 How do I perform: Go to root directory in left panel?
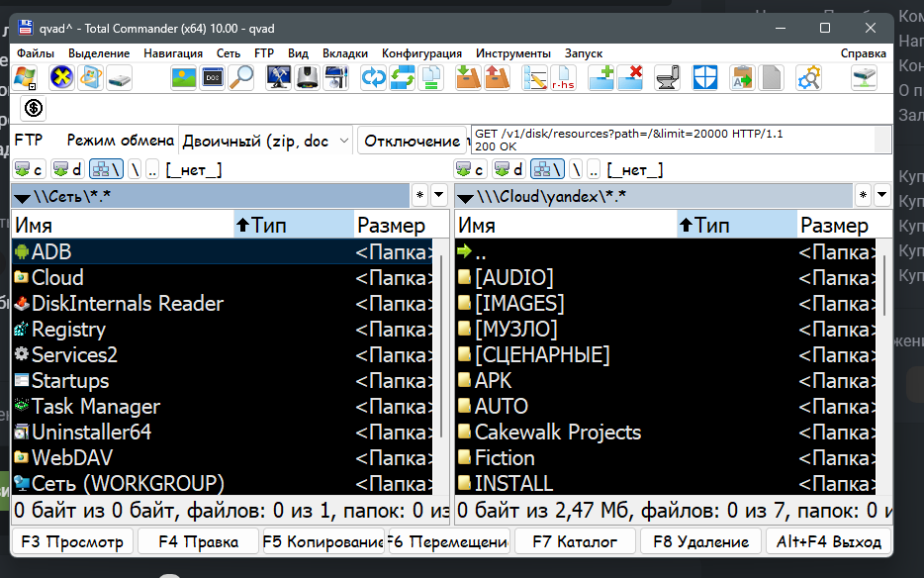point(136,170)
